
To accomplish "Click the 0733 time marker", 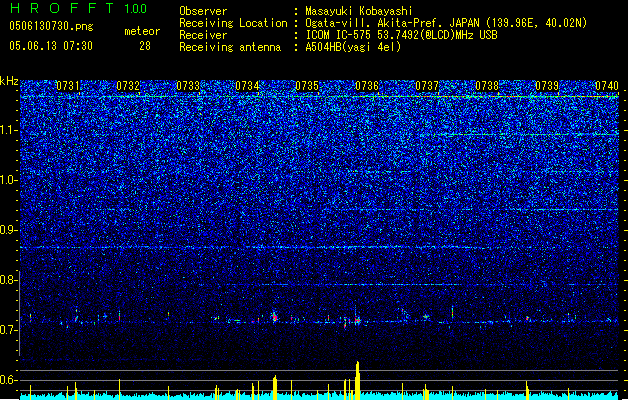I will click(x=187, y=86).
